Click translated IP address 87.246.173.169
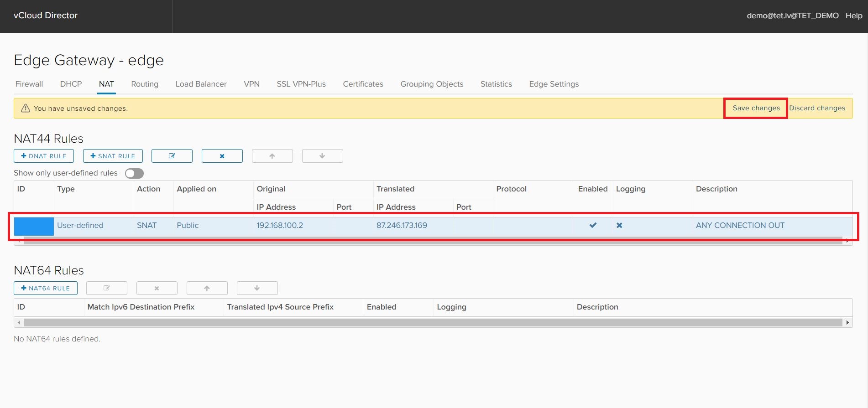This screenshot has width=868, height=408. [x=402, y=225]
